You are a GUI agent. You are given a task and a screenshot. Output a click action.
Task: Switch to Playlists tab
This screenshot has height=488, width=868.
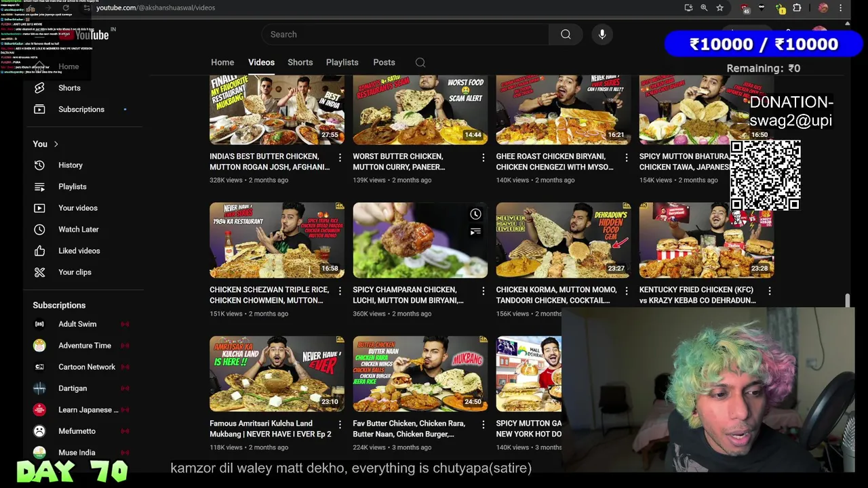pyautogui.click(x=342, y=62)
